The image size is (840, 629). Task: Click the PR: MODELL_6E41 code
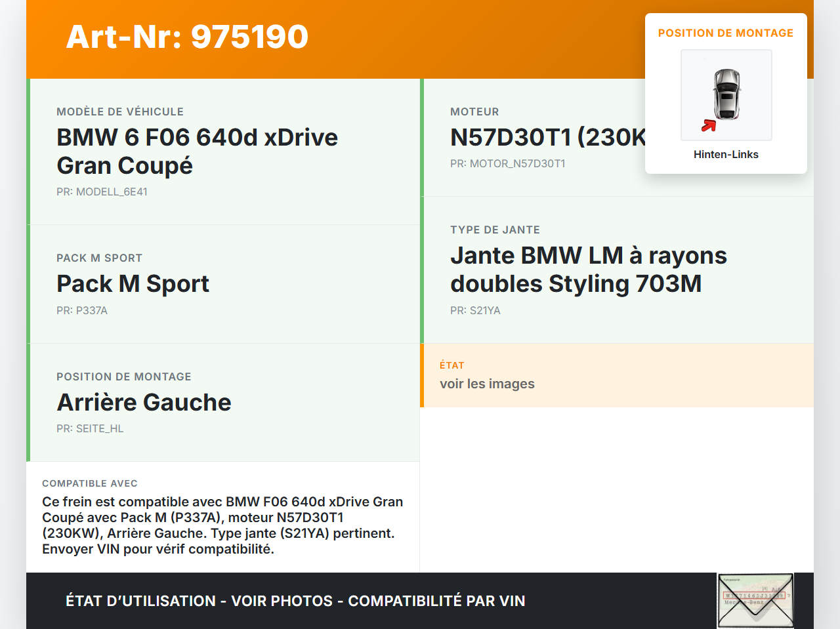(x=102, y=192)
